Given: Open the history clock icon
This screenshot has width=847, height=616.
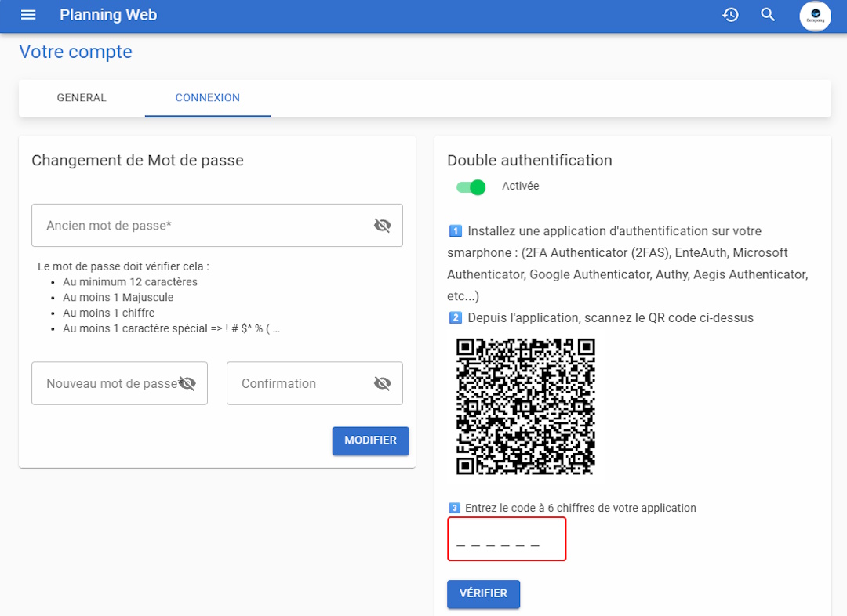Looking at the screenshot, I should pos(730,15).
